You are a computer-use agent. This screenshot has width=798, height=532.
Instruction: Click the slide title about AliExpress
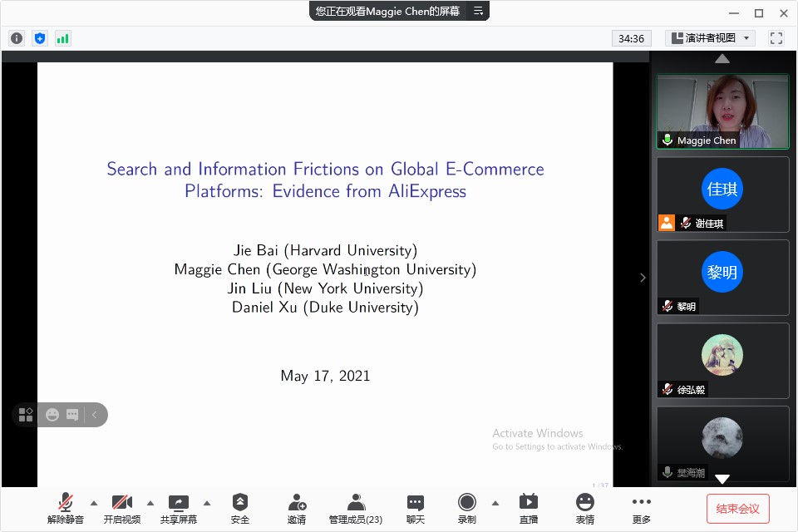click(x=325, y=180)
